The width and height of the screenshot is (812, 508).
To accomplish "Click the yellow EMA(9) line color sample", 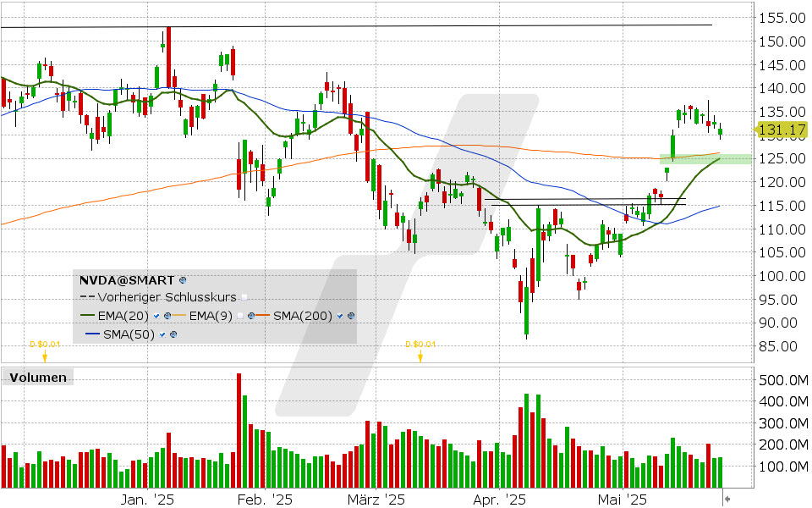I will point(179,316).
